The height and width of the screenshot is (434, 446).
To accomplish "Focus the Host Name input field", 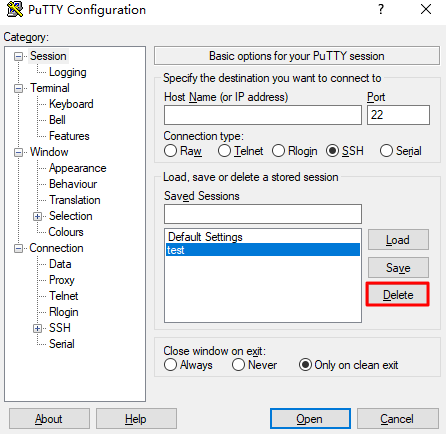I will 263,115.
